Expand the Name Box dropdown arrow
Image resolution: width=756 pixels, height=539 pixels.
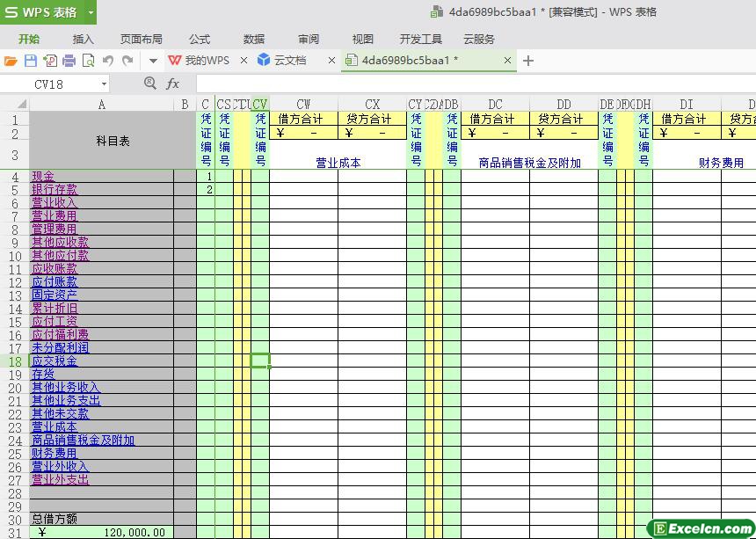click(x=104, y=84)
